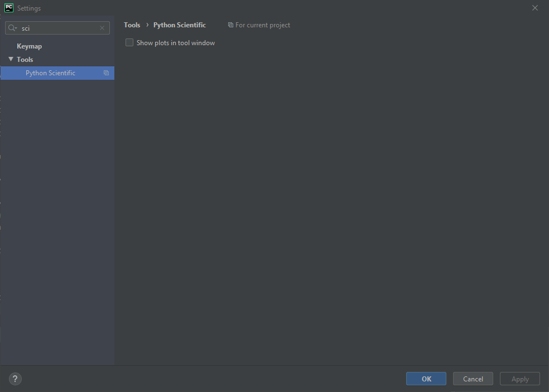Click PyCharm logo in title bar
The width and height of the screenshot is (549, 392).
click(x=9, y=8)
